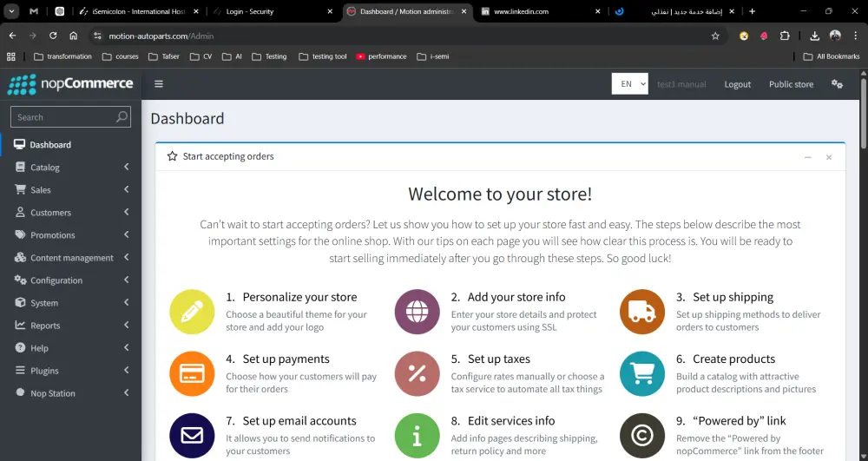This screenshot has height=461, width=868.
Task: Open the Set up taxes step title
Action: 499,359
